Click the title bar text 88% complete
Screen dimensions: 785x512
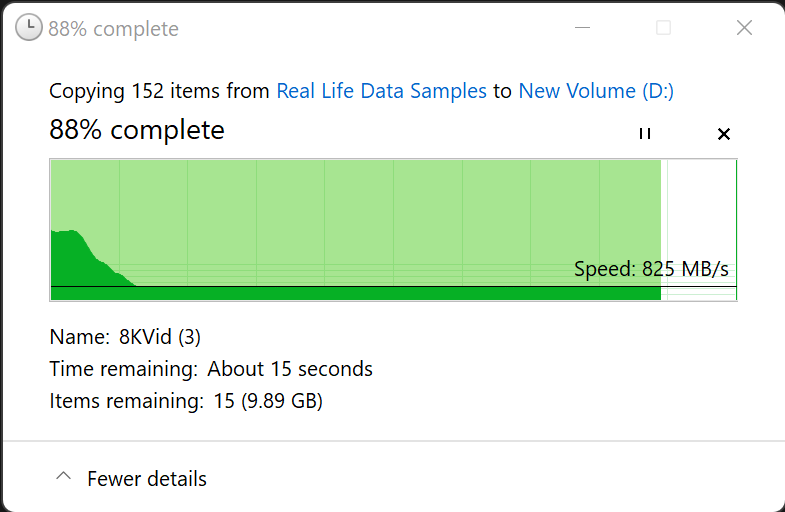(113, 29)
